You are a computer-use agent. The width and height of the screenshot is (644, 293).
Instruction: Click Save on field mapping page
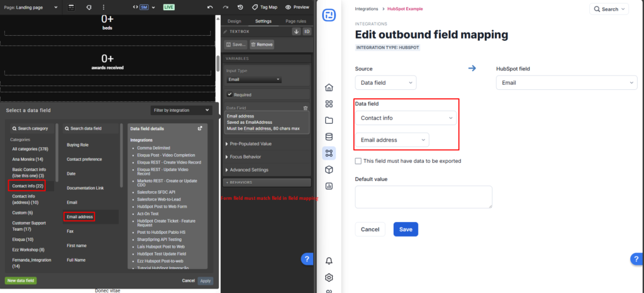tap(406, 229)
